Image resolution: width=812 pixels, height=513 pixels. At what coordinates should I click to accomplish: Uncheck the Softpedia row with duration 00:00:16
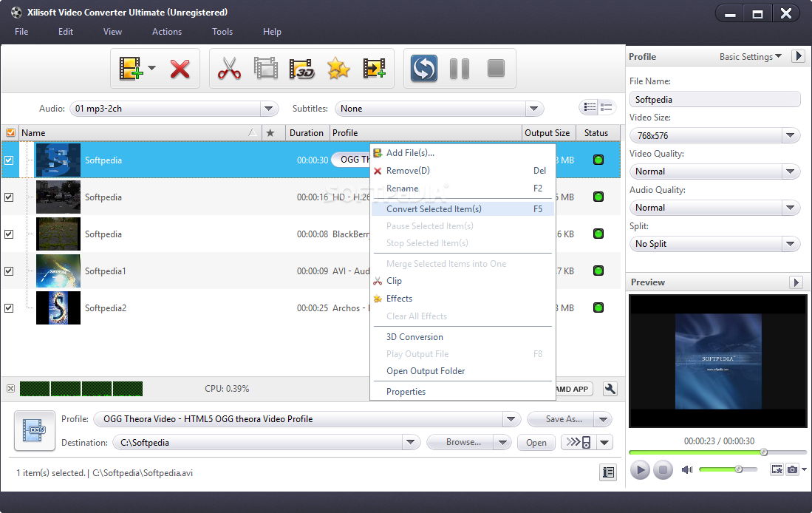[x=9, y=197]
